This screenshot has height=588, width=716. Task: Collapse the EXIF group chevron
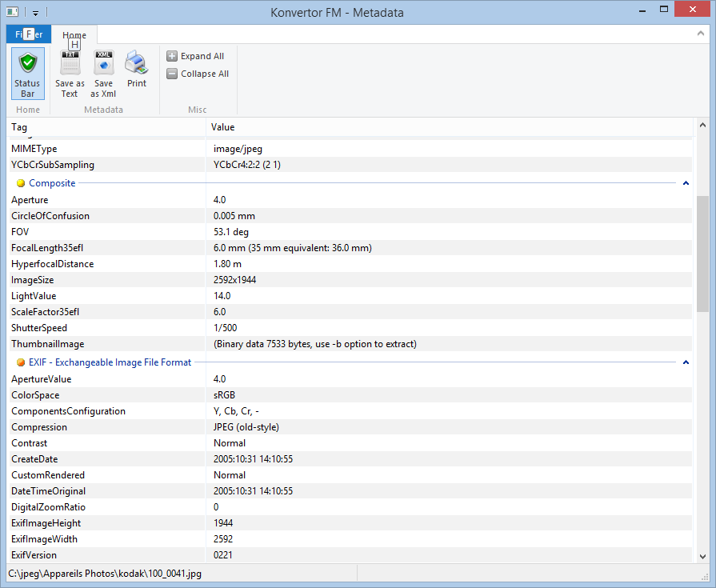tap(686, 362)
